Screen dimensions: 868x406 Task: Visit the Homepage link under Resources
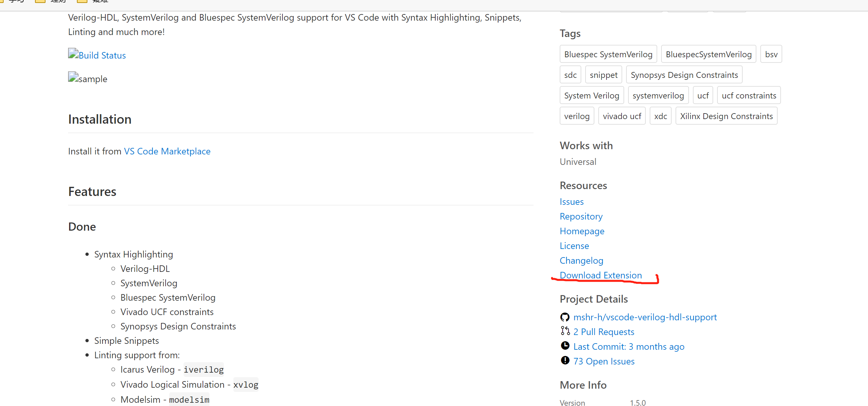582,231
